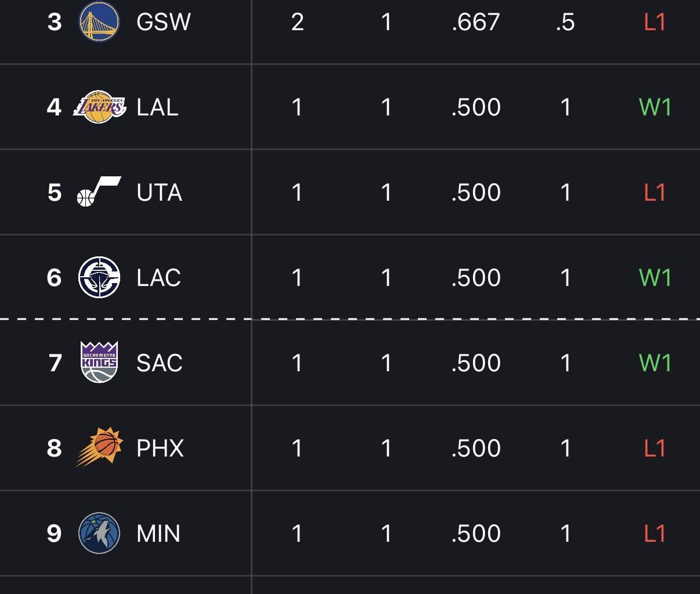700x594 pixels.
Task: Click the Minnesota Timberwolves logo
Action: [100, 533]
